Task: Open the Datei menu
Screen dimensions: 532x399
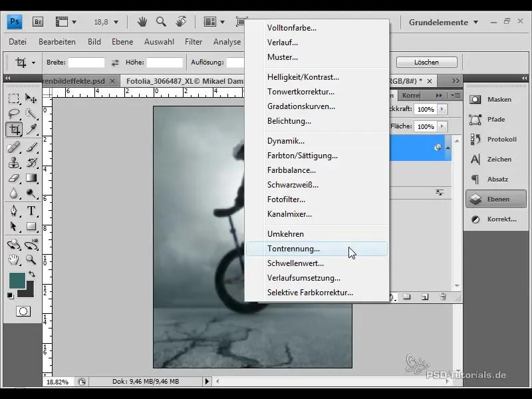Action: [18, 42]
